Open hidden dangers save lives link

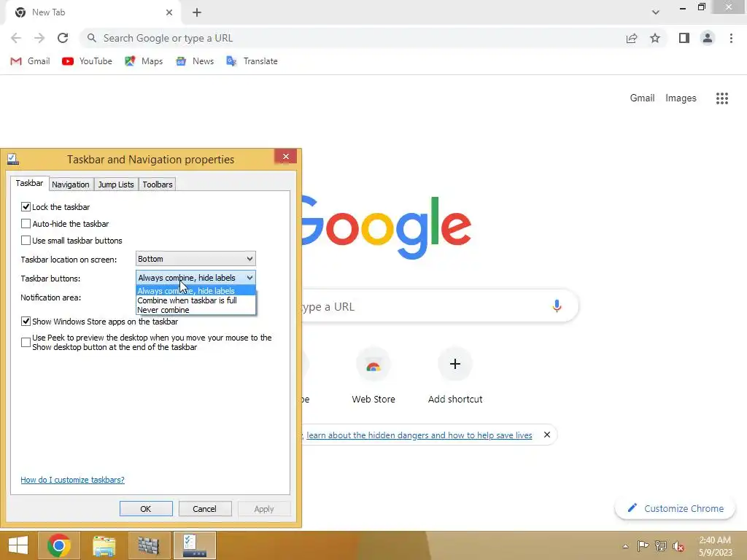coord(419,435)
